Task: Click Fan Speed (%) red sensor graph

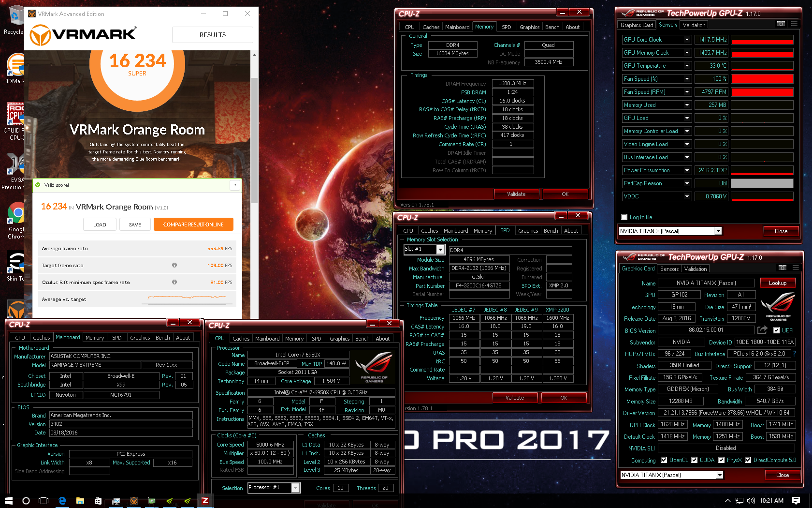Action: click(762, 79)
